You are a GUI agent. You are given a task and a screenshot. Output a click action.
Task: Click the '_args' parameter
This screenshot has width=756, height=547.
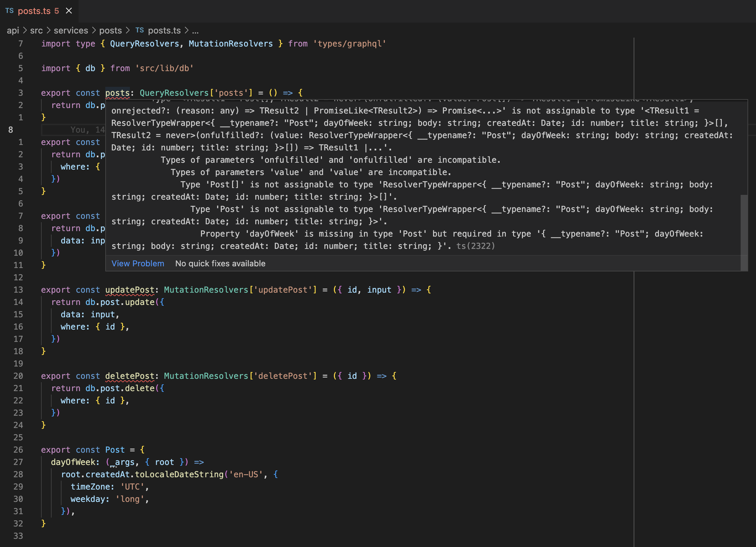(122, 462)
